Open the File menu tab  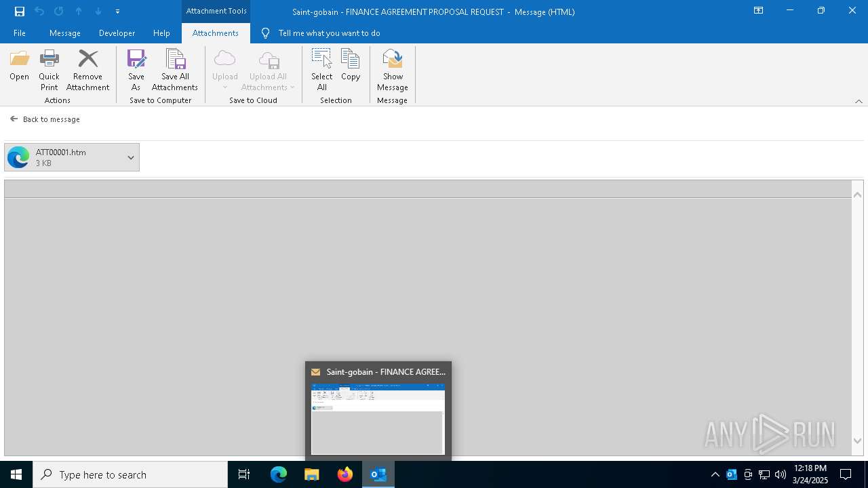pos(20,33)
